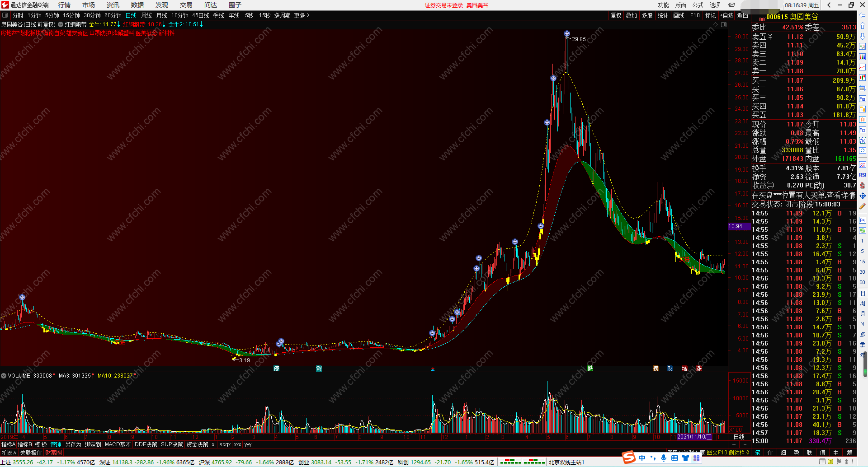The image size is (868, 467).
Task: Open the candlestick chart icon in right toolbar
Action: pos(863,78)
